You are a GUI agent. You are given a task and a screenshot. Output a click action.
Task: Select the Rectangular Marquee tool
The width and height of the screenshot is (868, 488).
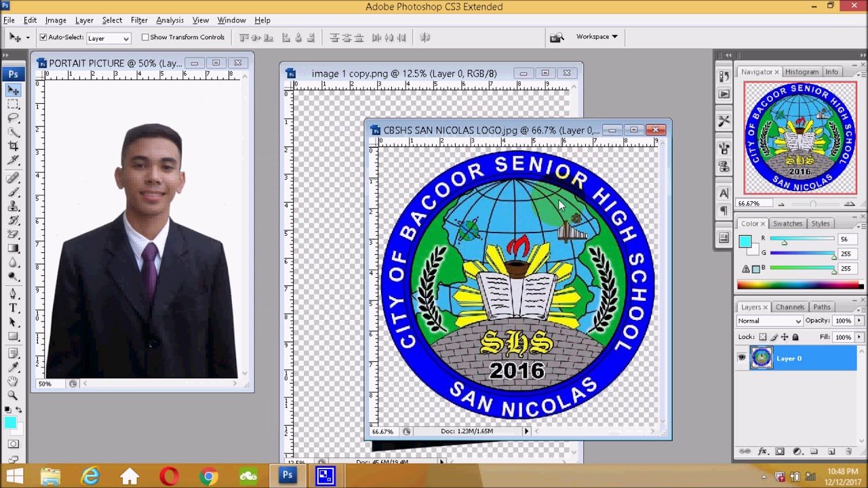[x=14, y=104]
